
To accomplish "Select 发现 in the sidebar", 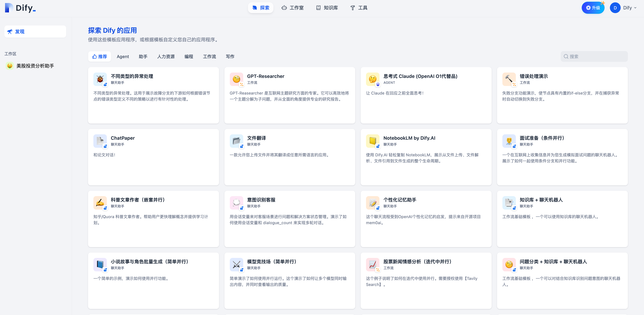I will click(35, 32).
